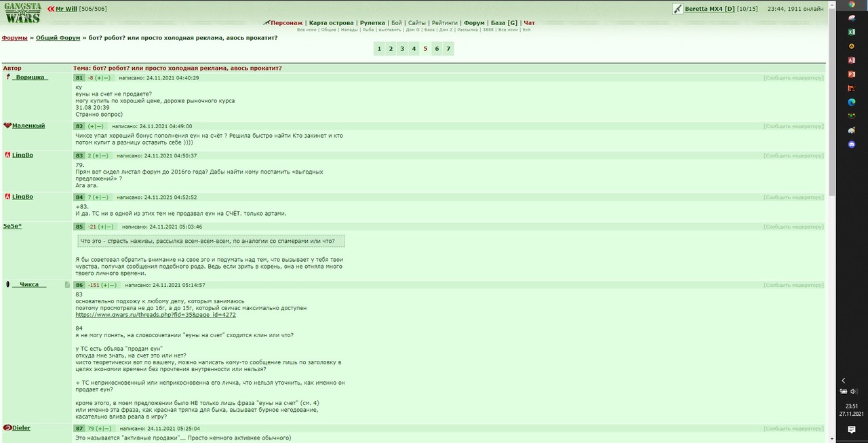Go to forum page 1
This screenshot has height=443, width=868.
[x=379, y=48]
